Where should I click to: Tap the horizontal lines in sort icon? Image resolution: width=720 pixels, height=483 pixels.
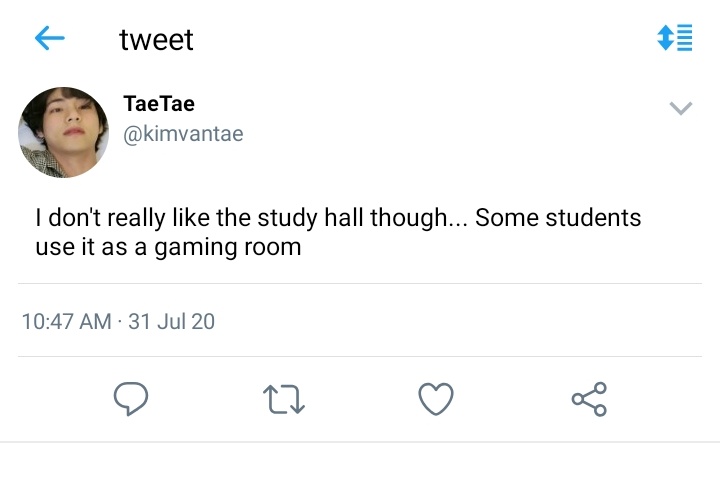click(x=685, y=37)
